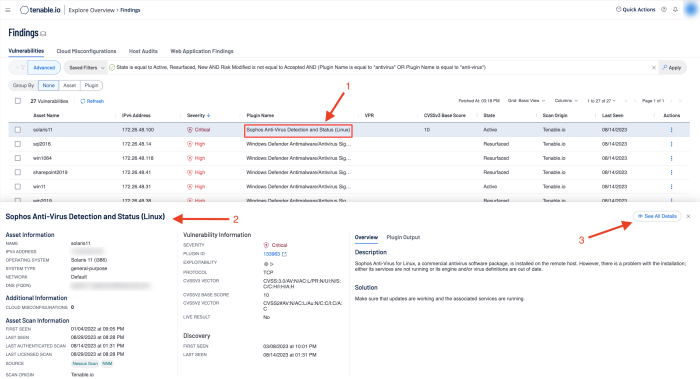Click the bookmark icon beside Findings title
The image size is (700, 379).
click(x=43, y=33)
